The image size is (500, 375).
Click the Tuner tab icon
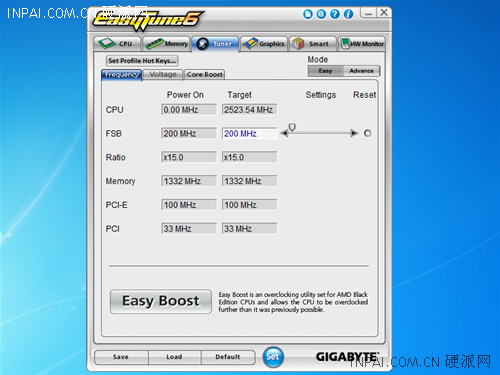pyautogui.click(x=202, y=44)
